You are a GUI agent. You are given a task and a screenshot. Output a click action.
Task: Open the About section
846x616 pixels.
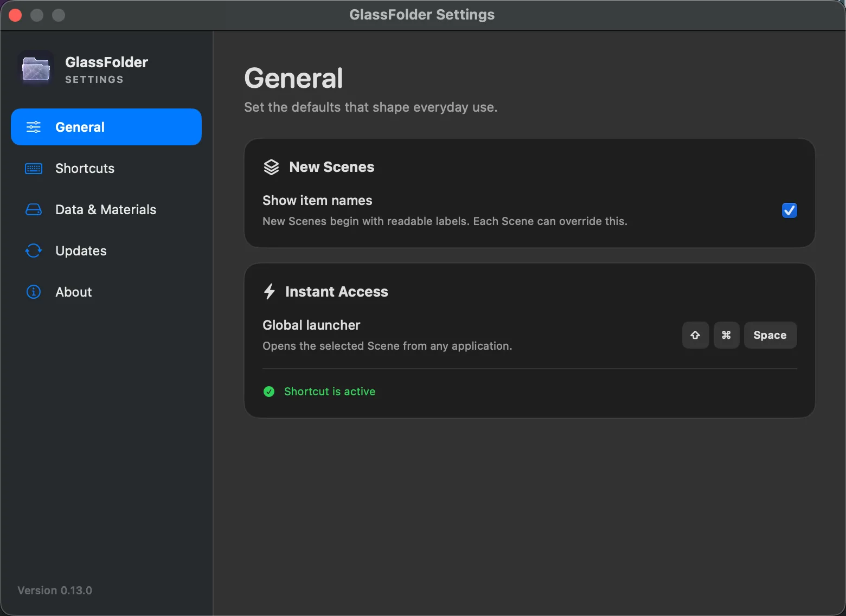(106, 292)
